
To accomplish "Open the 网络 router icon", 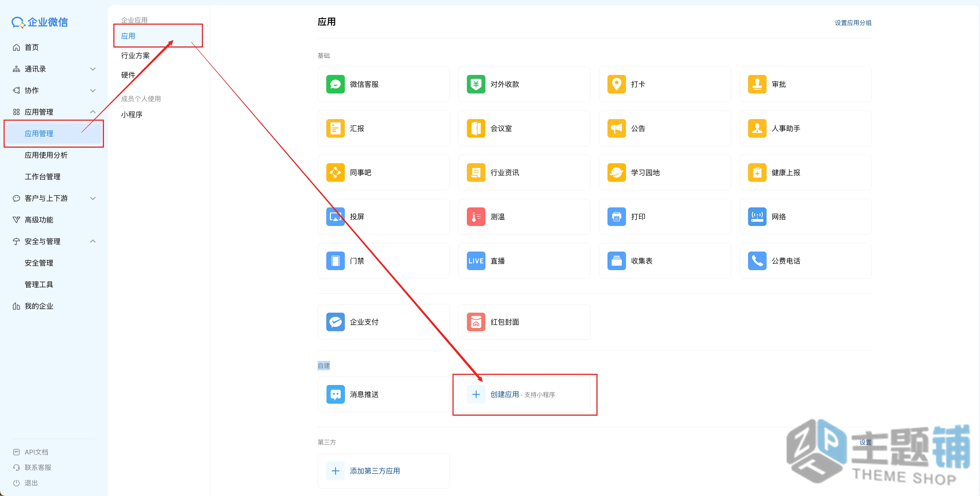I will (757, 217).
